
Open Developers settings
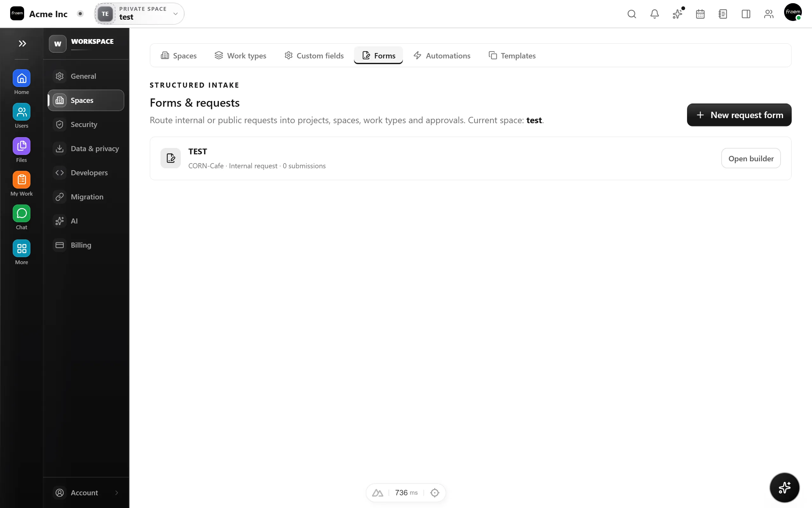pyautogui.click(x=86, y=173)
